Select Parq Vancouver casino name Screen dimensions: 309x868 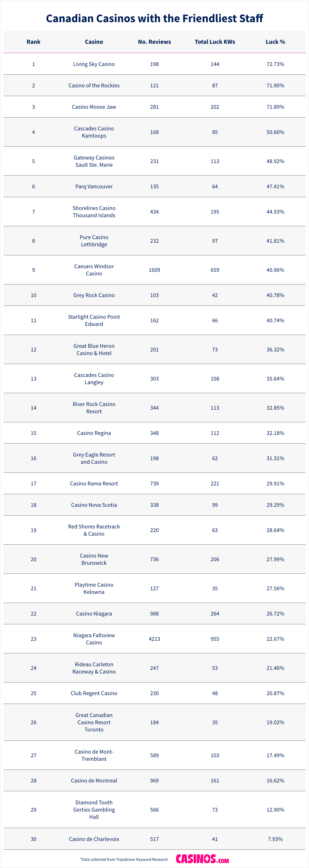pyautogui.click(x=94, y=186)
